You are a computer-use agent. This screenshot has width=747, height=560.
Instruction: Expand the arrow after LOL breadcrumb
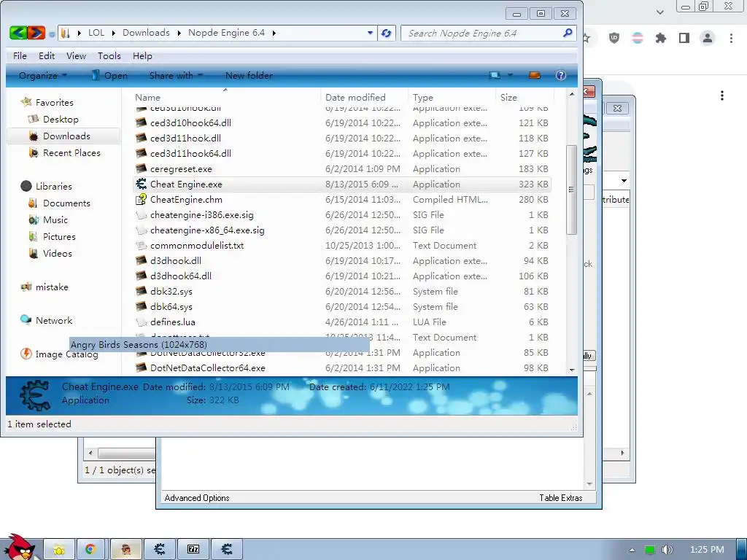pyautogui.click(x=114, y=33)
